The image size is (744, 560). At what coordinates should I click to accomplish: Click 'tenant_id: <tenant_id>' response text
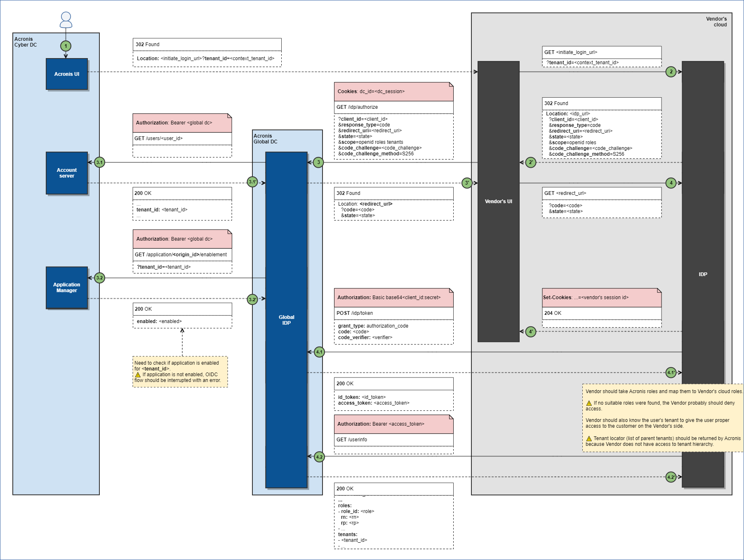(162, 210)
